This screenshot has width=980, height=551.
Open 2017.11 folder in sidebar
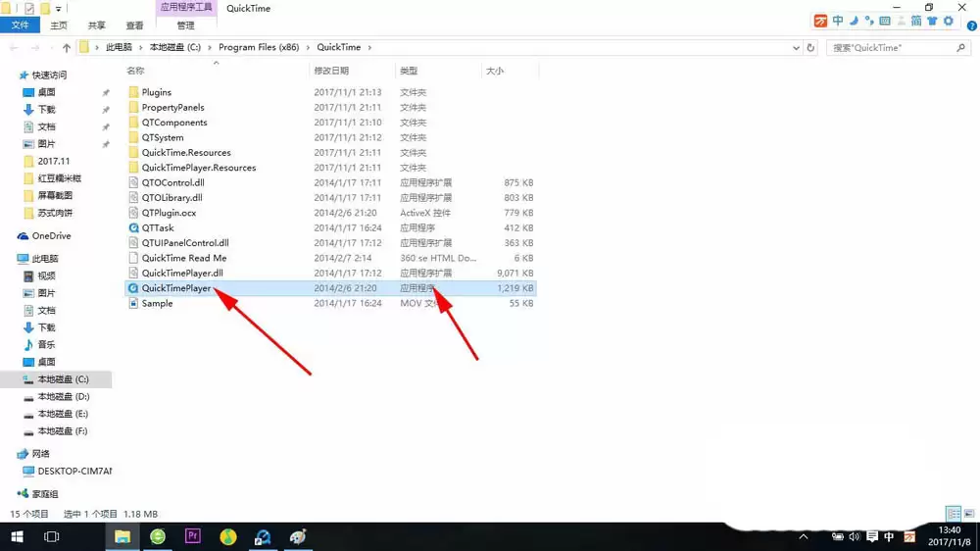[x=54, y=162]
